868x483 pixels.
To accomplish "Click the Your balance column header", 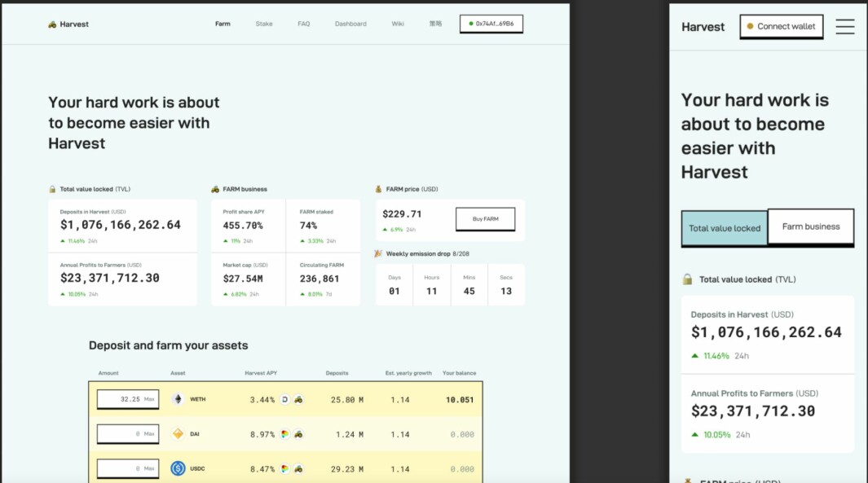I will click(459, 374).
